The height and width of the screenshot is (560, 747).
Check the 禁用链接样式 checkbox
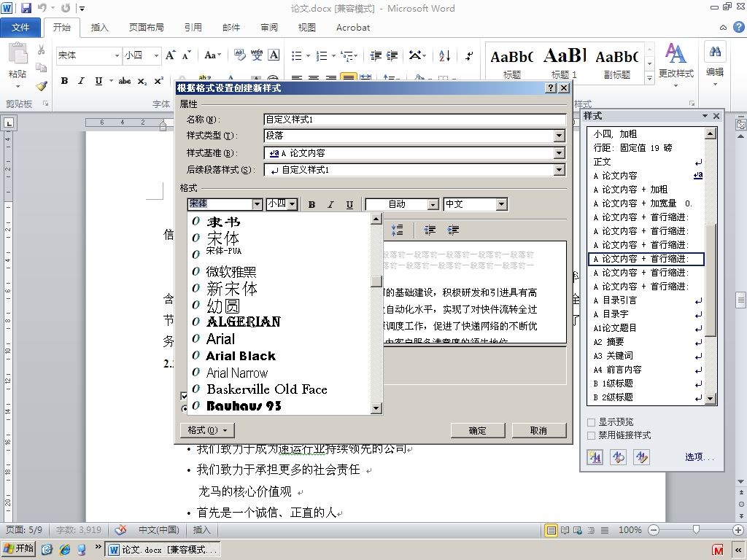pyautogui.click(x=591, y=435)
